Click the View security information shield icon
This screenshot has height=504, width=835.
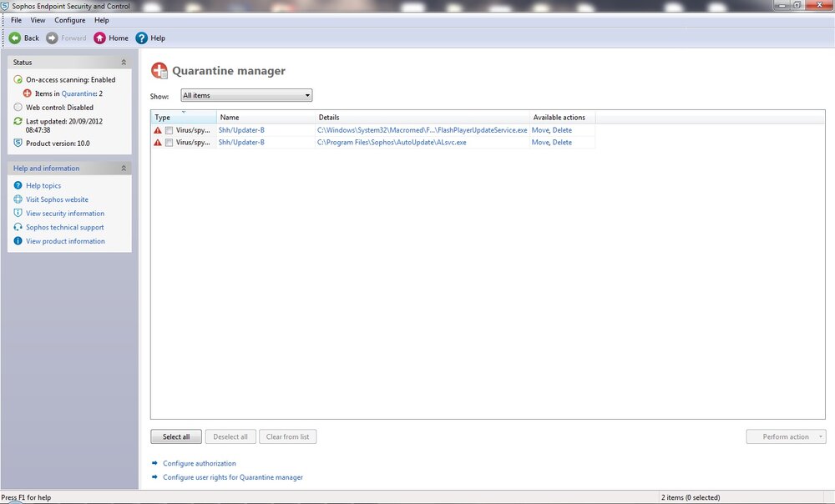point(18,213)
